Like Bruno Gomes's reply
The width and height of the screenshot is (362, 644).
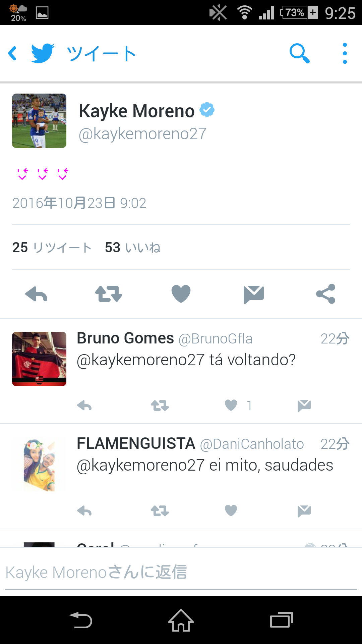(x=231, y=405)
